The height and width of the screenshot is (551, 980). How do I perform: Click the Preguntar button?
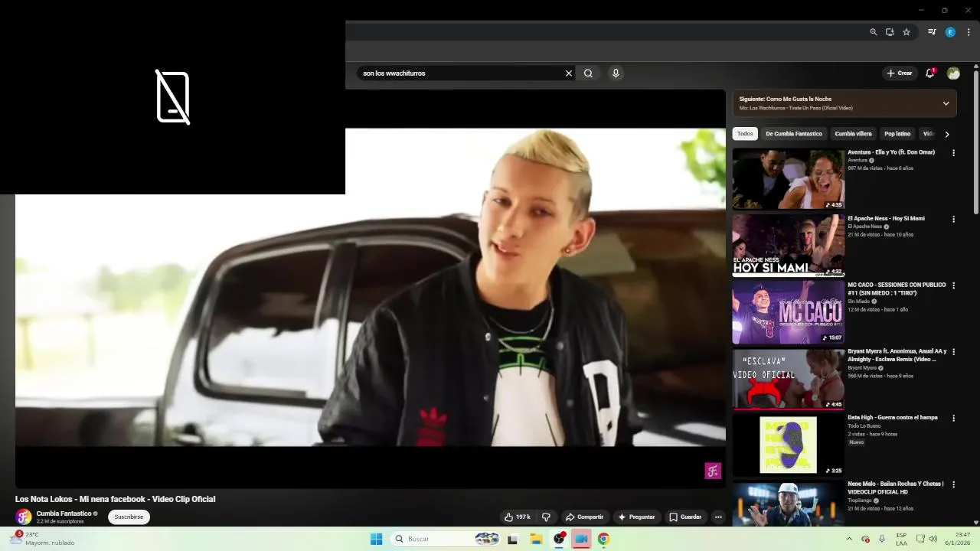(636, 517)
